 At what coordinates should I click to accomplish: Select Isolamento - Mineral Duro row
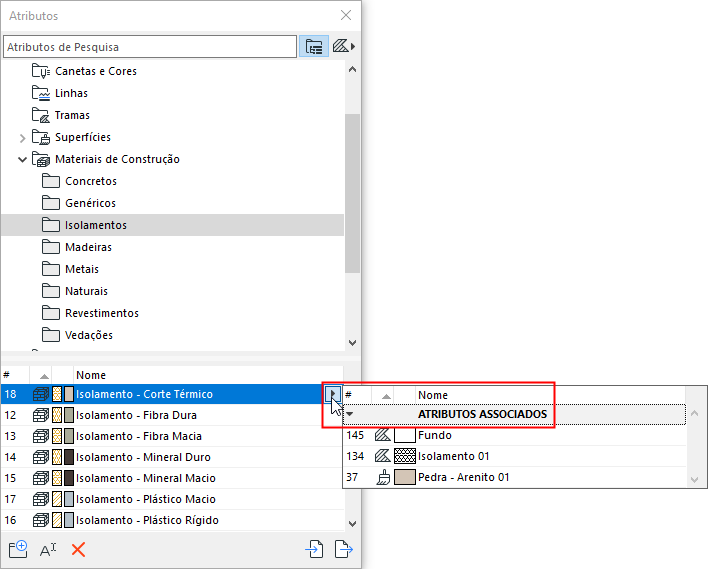[x=172, y=457]
